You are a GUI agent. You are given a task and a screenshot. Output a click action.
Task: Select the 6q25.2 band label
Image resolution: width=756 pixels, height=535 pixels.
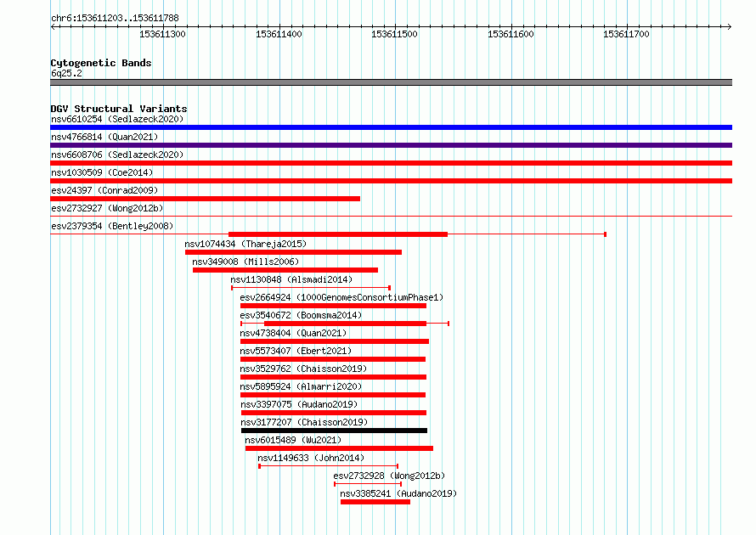coord(66,73)
